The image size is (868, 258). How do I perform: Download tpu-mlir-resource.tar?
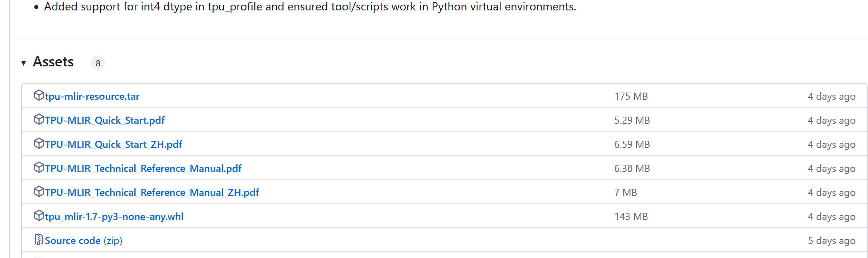click(x=92, y=97)
